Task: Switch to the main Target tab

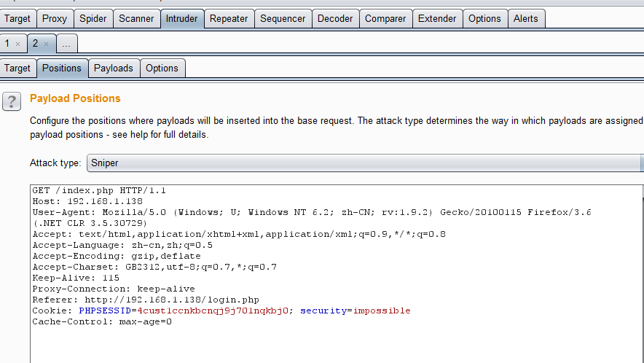Action: click(17, 19)
